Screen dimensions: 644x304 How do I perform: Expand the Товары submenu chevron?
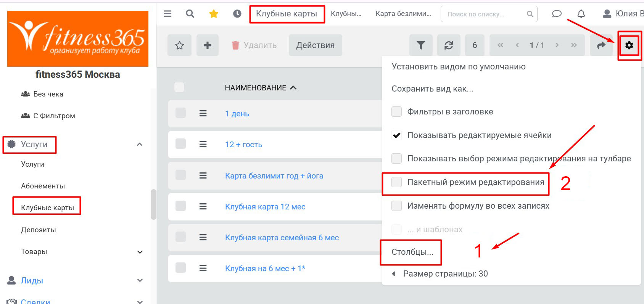[140, 252]
